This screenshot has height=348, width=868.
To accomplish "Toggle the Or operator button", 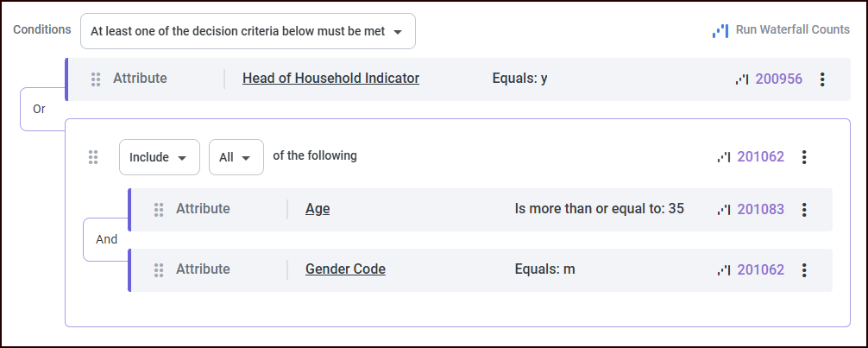I will [x=40, y=110].
